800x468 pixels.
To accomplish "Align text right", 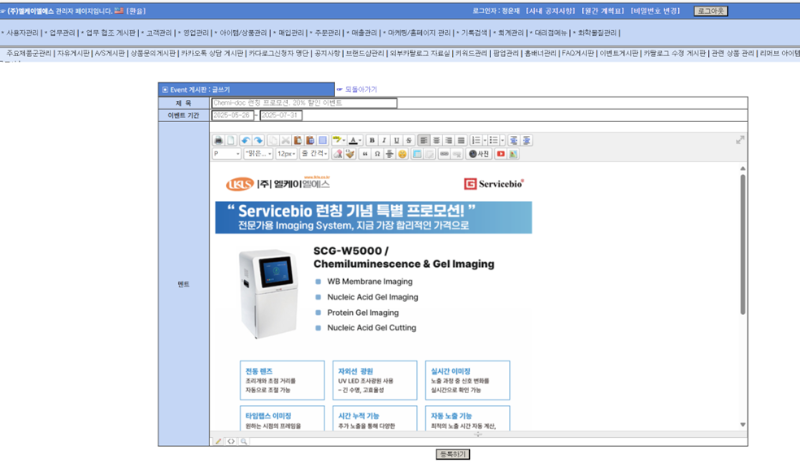I will point(448,140).
